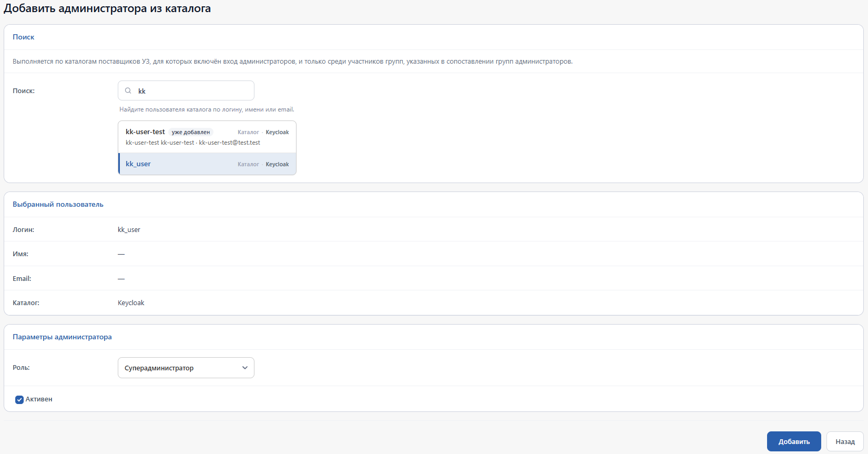The width and height of the screenshot is (868, 454).
Task: Click the Keycloak catalog value
Action: pos(131,302)
